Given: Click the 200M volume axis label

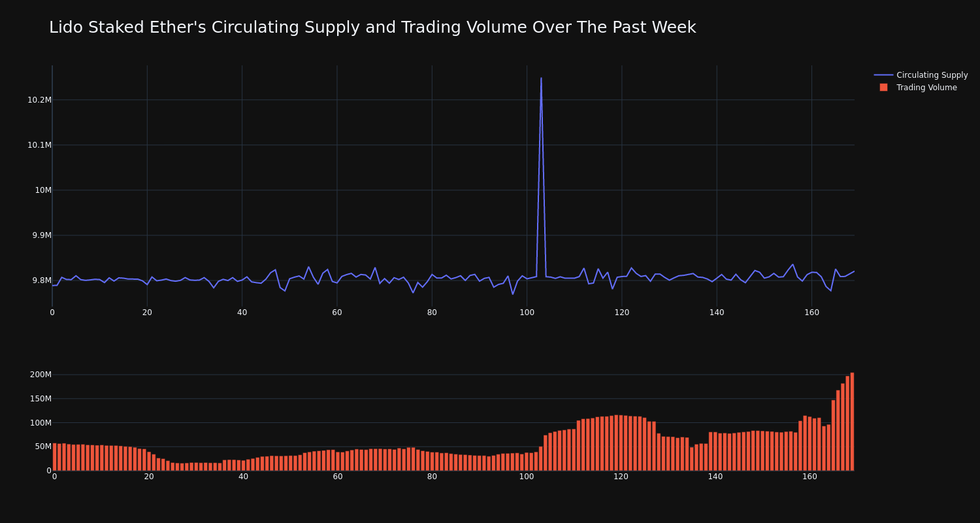Looking at the screenshot, I should (x=41, y=375).
